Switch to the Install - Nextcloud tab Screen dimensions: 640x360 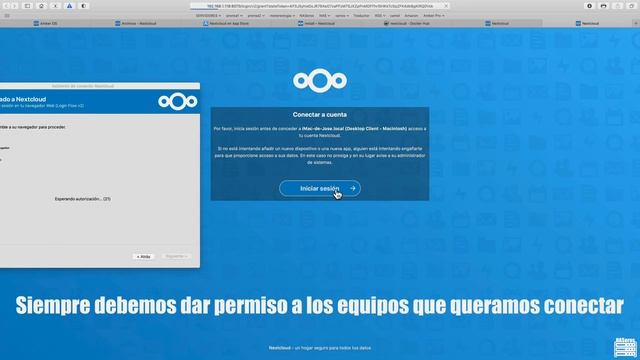pyautogui.click(x=316, y=24)
